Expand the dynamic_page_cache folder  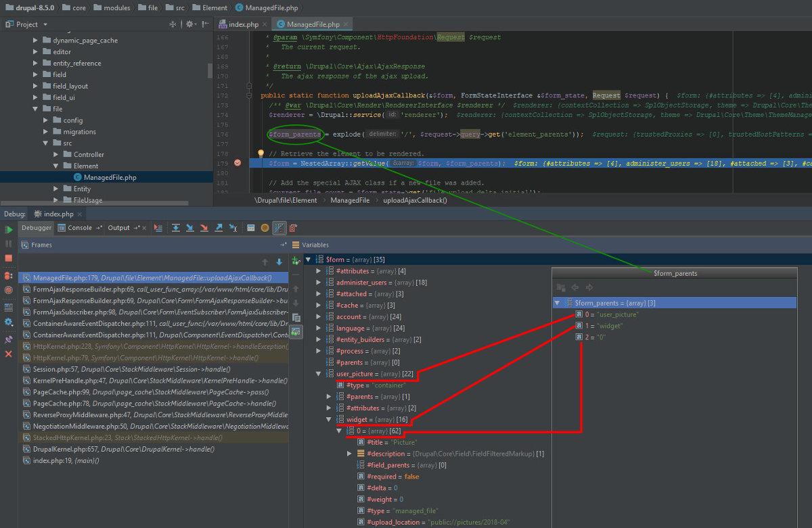[x=36, y=41]
